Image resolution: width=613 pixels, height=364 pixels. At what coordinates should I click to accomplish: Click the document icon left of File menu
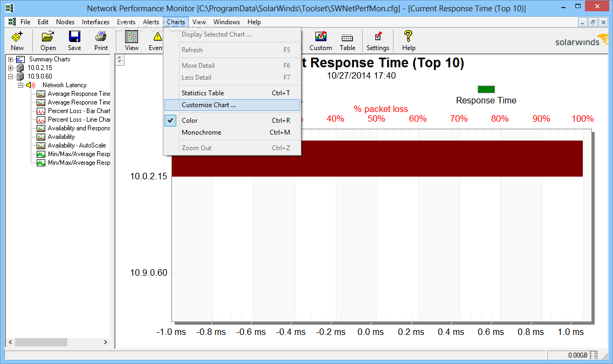pos(12,22)
